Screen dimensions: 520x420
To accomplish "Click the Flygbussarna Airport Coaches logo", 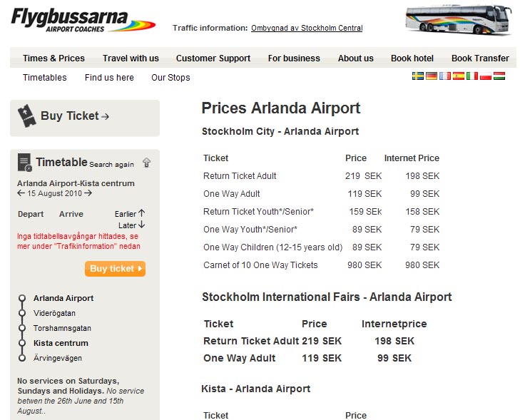I will click(83, 20).
